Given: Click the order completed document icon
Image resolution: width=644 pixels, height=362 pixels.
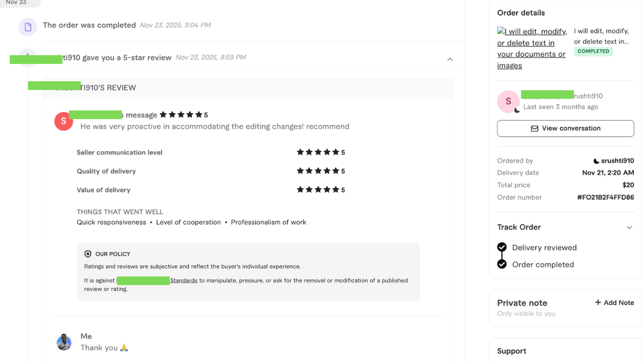Looking at the screenshot, I should (28, 27).
